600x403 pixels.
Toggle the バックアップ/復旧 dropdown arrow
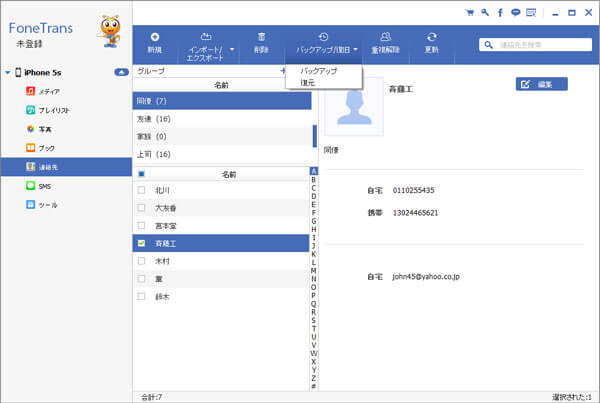pos(355,49)
